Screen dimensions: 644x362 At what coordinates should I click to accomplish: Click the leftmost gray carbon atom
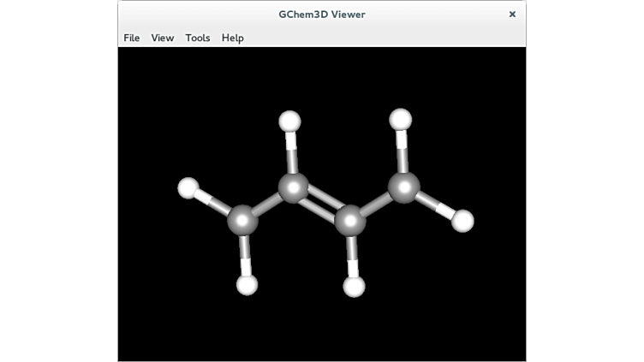[x=242, y=220]
